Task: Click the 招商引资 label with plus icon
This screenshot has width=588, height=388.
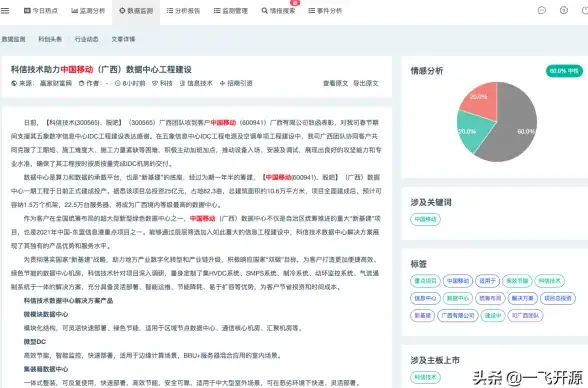Action: tap(236, 83)
